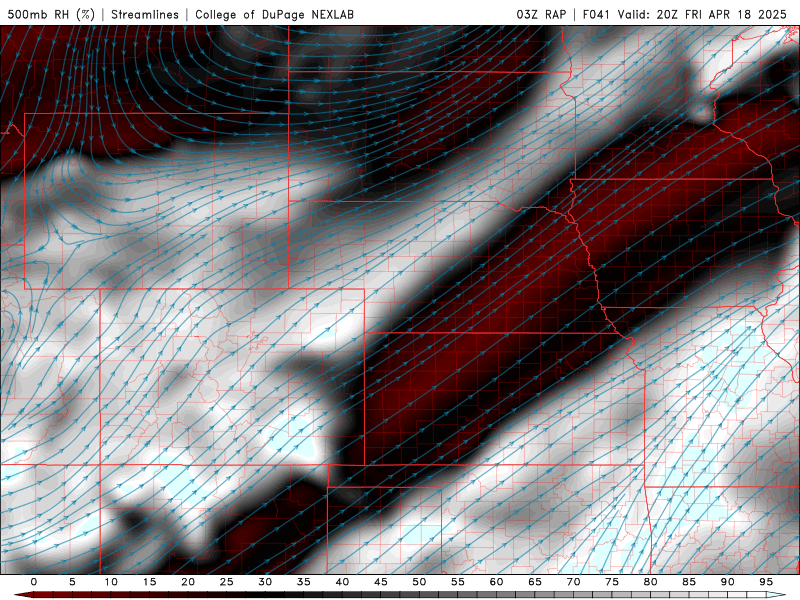Click the 85 value on the color scale
Screen dimensions: 800x600
tap(689, 582)
